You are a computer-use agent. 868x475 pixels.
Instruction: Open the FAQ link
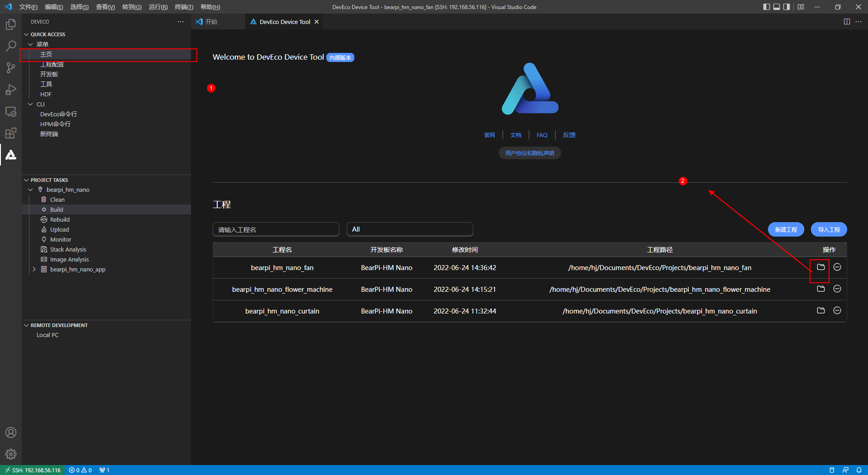tap(542, 135)
